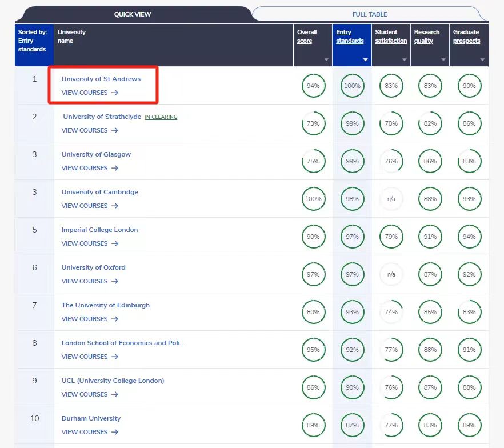The height and width of the screenshot is (448, 504).
Task: Click Imperial 91% research quality circle
Action: click(x=430, y=237)
